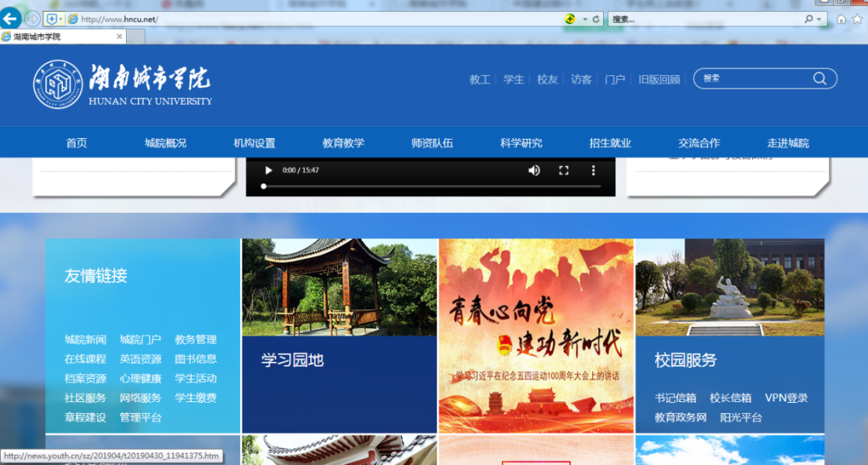Viewport: 868px width, 465px height.
Task: Mute the video with speaker icon
Action: [x=534, y=170]
